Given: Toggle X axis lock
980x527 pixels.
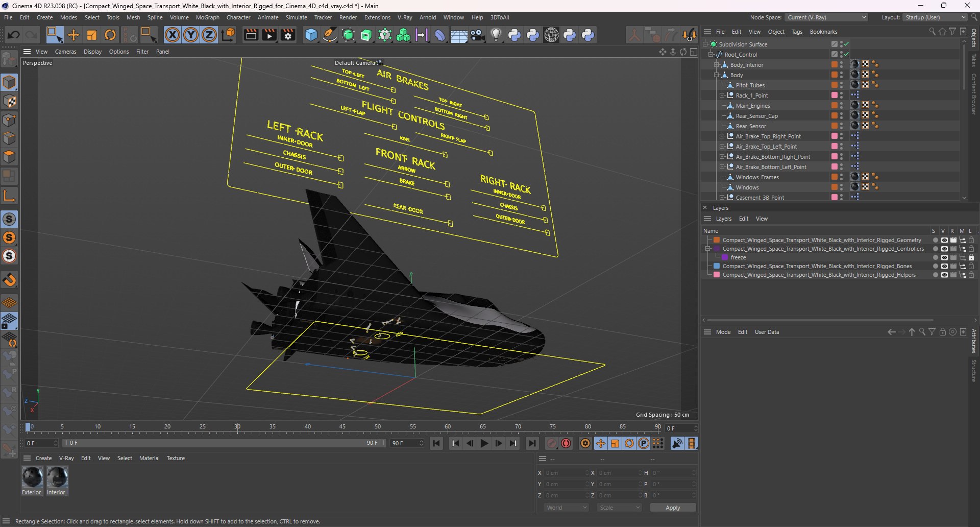Looking at the screenshot, I should click(173, 35).
